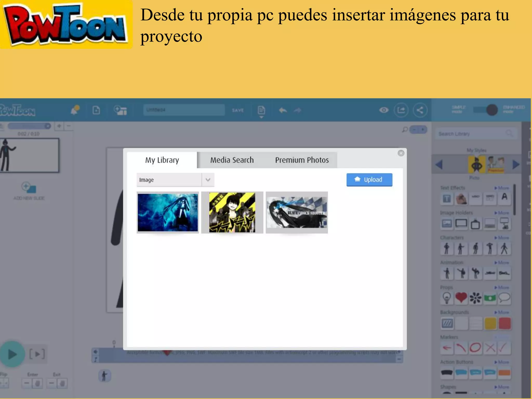Click the Untitled4 project title field
The width and height of the screenshot is (532, 399).
click(x=184, y=110)
